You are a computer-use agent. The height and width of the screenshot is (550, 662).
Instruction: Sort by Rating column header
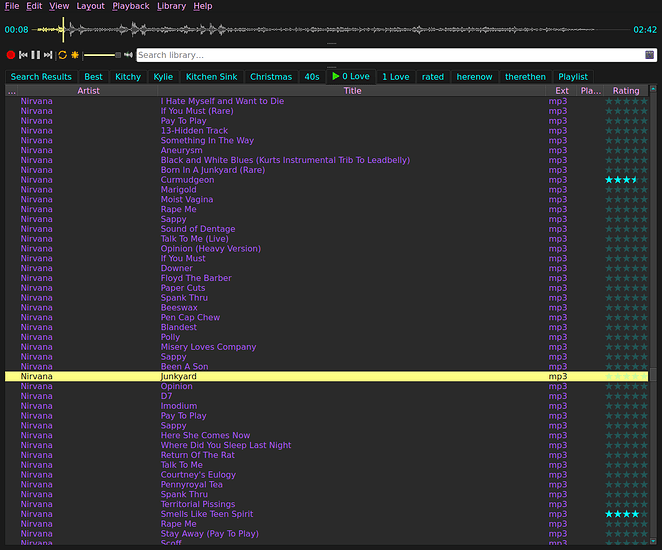tap(626, 91)
